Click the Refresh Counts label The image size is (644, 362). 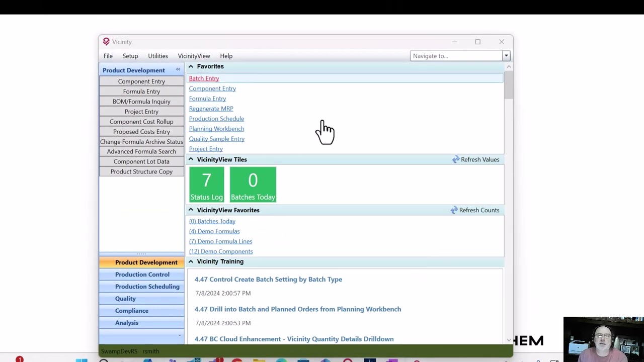(x=479, y=210)
